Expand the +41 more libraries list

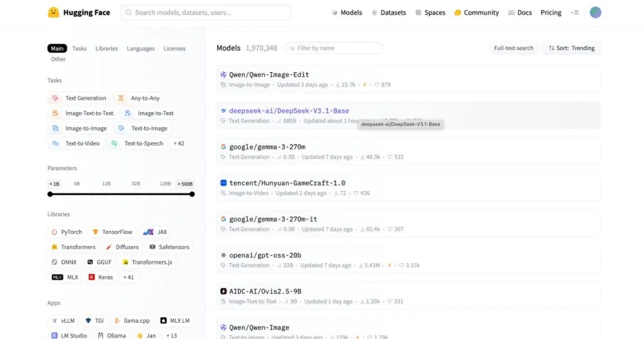coord(129,278)
